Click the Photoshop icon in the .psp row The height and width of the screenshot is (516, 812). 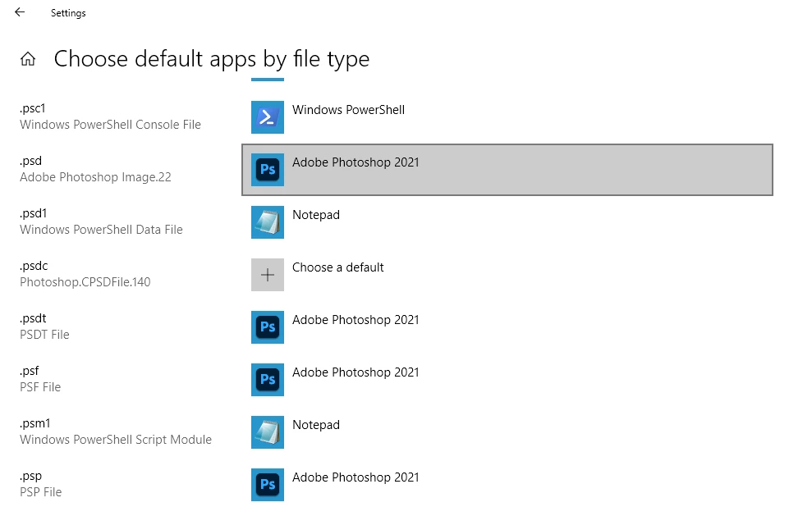267,485
